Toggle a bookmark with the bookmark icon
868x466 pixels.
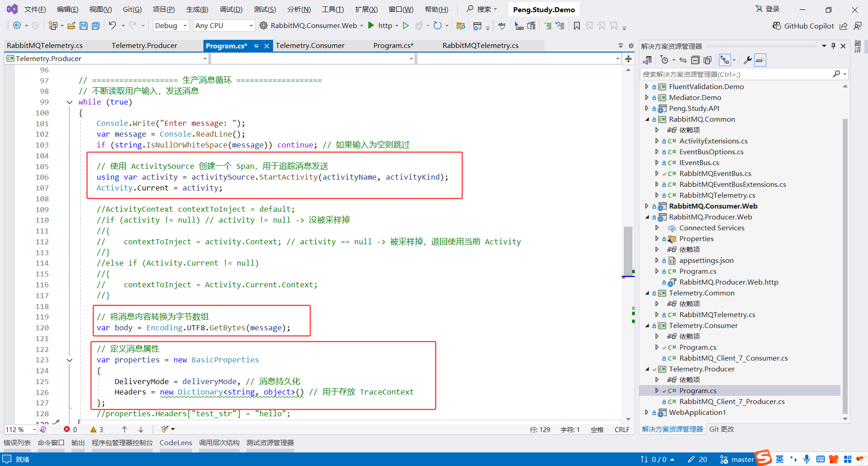(577, 26)
